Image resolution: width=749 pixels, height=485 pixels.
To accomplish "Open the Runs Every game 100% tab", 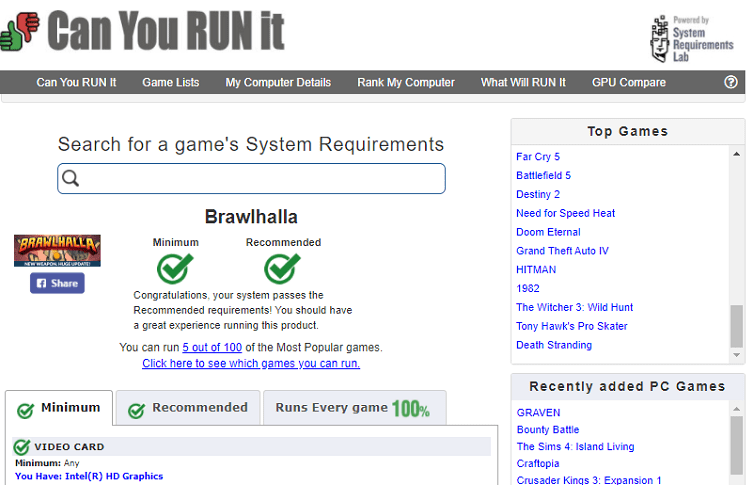I will tap(354, 408).
